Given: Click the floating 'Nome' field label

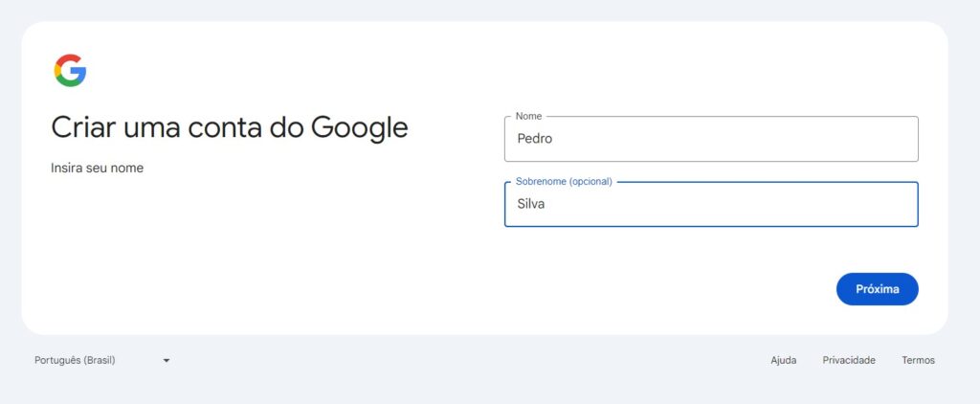Looking at the screenshot, I should coord(528,117).
